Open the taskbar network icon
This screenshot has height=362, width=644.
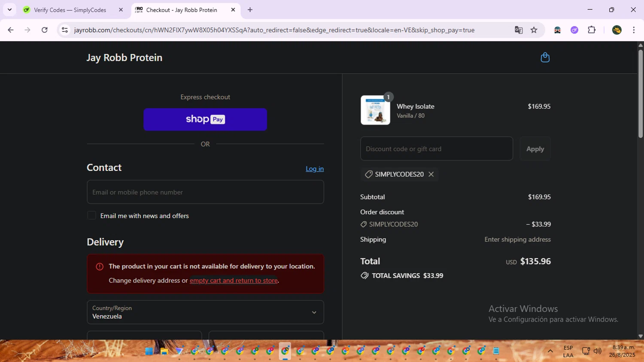click(586, 351)
